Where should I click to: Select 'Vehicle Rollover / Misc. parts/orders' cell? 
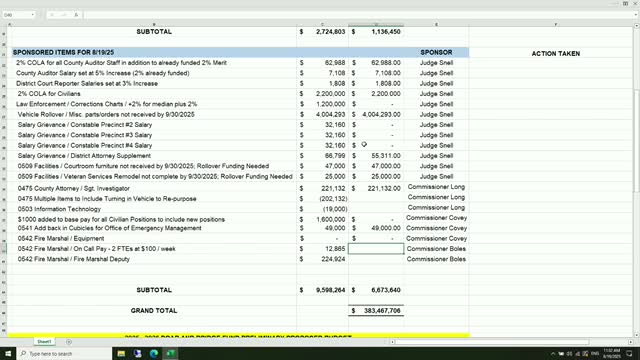pyautogui.click(x=106, y=114)
